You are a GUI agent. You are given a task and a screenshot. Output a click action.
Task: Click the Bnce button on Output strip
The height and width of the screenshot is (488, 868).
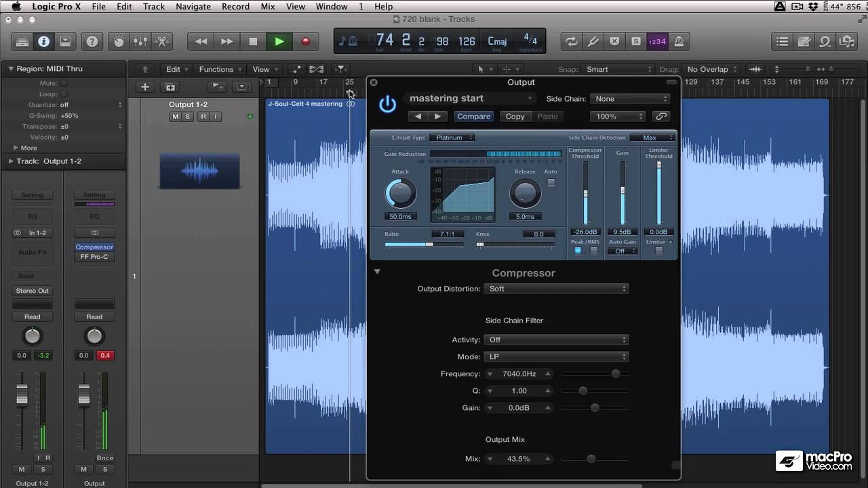[x=105, y=458]
